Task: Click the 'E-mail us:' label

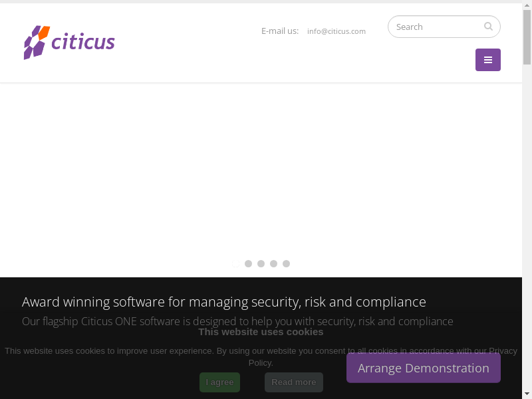Action: tap(280, 31)
